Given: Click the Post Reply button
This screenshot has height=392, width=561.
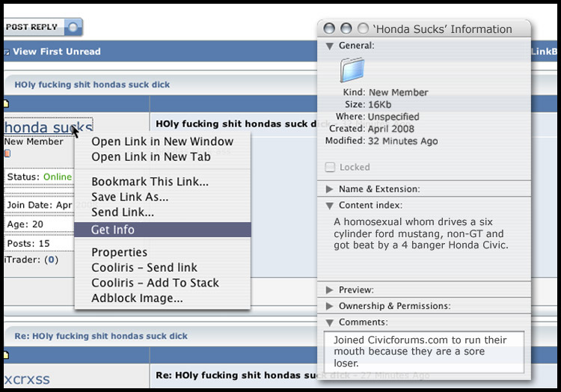Looking at the screenshot, I should pyautogui.click(x=41, y=27).
